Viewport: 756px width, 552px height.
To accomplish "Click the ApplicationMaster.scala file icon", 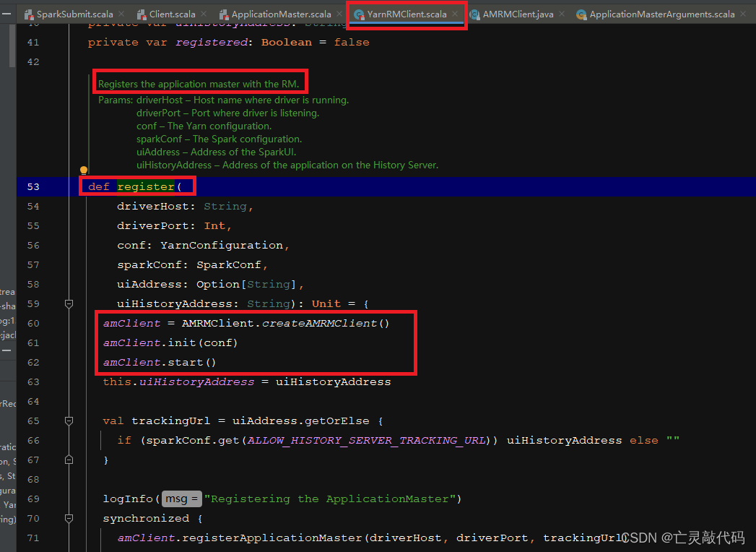I will (224, 14).
